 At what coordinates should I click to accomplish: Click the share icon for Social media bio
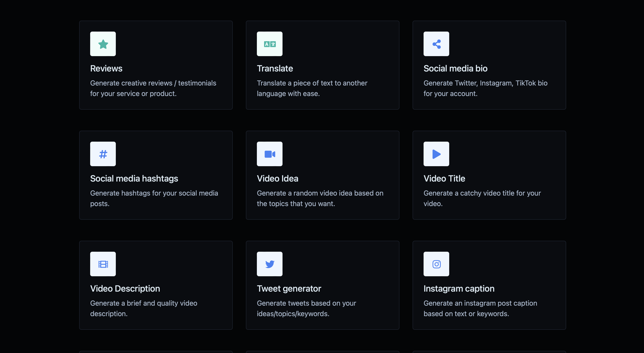tap(436, 44)
